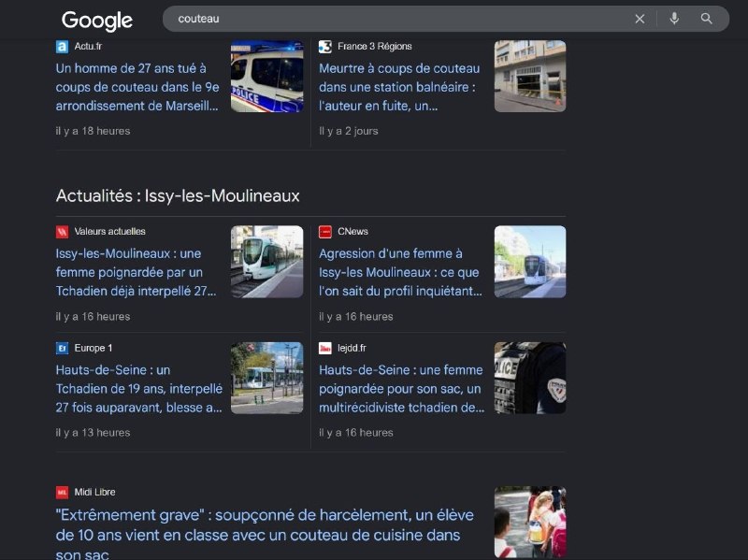Click the 'Midi Libre' source name

pos(94,492)
